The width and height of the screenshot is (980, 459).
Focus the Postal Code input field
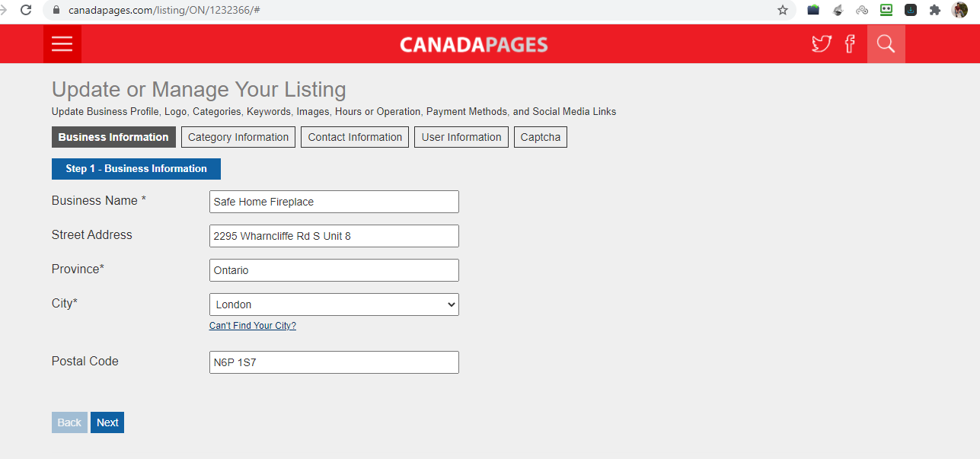click(334, 362)
